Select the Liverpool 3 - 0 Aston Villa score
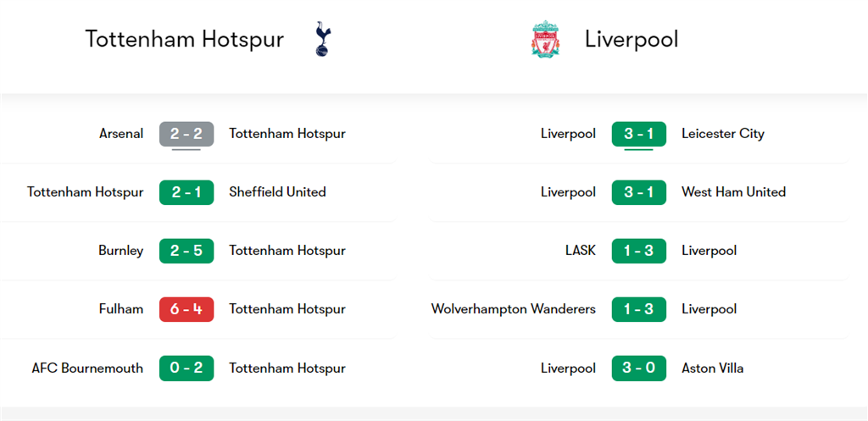 coord(639,368)
